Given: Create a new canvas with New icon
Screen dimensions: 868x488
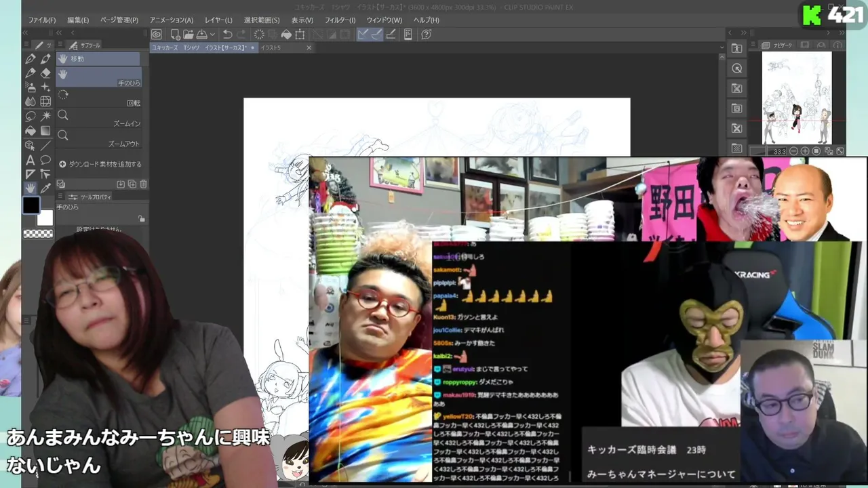Looking at the screenshot, I should tap(175, 35).
